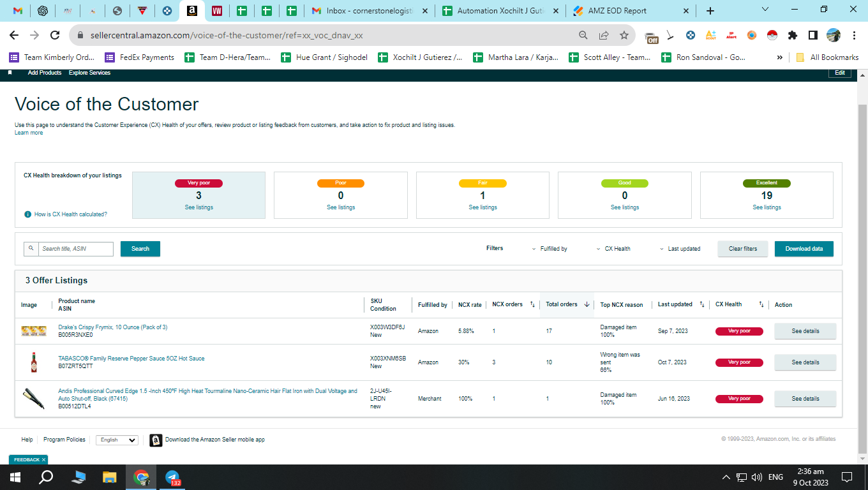Open the Program Policies footer link
Image resolution: width=868 pixels, height=490 pixels.
pos(64,440)
